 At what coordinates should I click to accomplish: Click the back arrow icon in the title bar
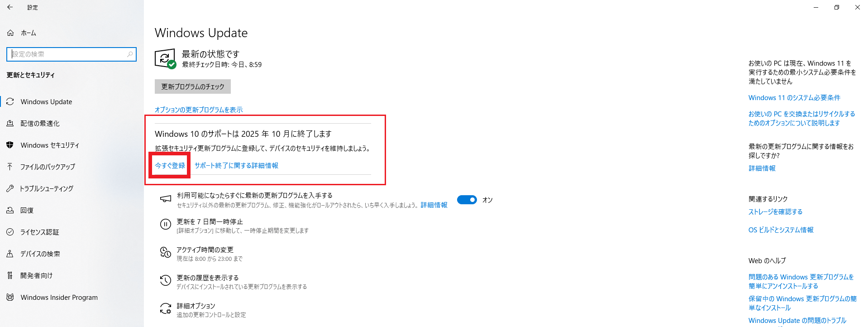[10, 7]
